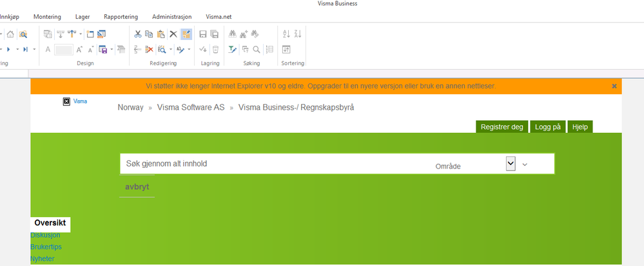Viewport: 644px width, 266px height.
Task: Open the Montering menu tab
Action: (47, 17)
